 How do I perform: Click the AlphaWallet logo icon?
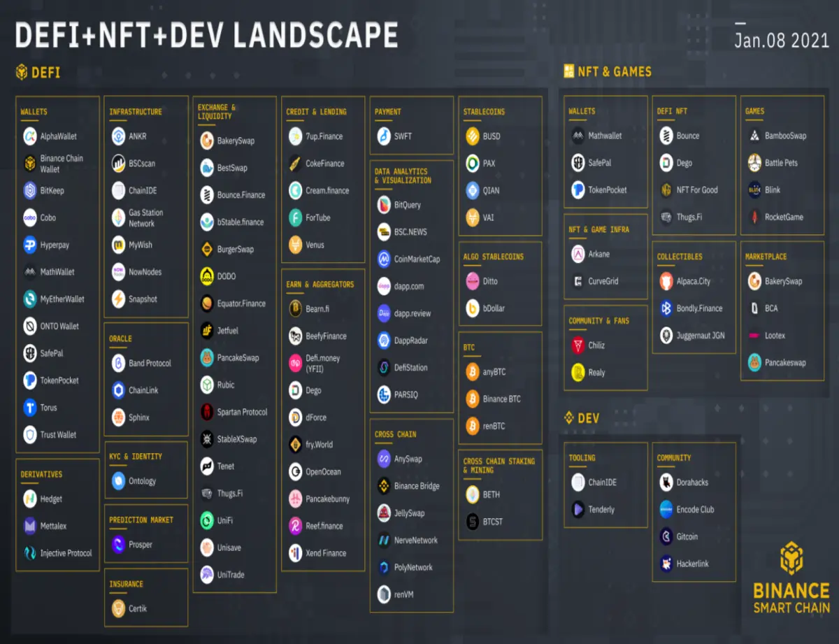point(30,136)
